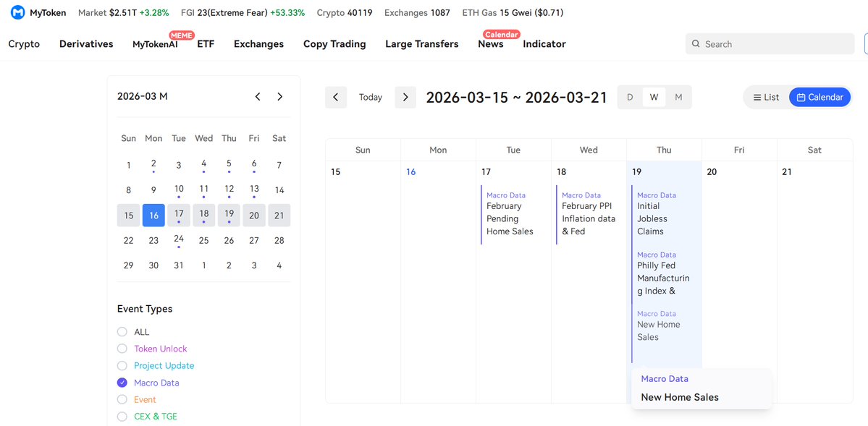Select March 24 in mini calendar
Viewport: 868px width, 426px height.
coord(179,240)
